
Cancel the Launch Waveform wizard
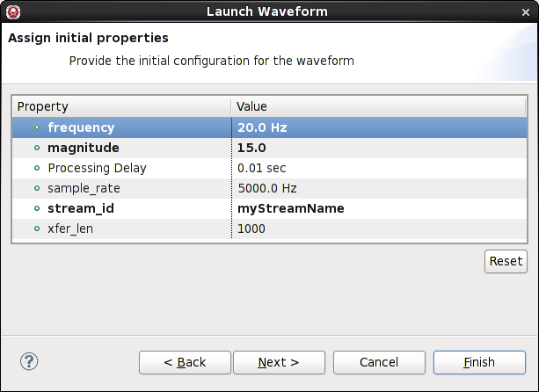pyautogui.click(x=379, y=362)
